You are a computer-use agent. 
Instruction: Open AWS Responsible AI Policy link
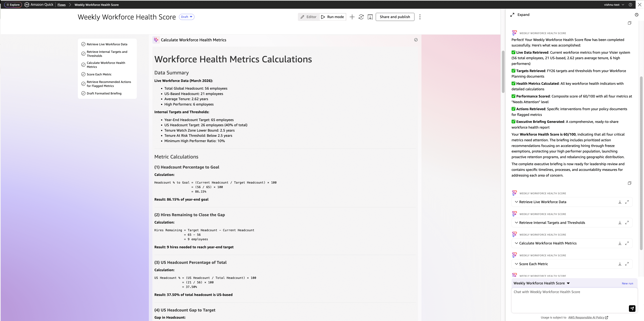(x=586, y=317)
